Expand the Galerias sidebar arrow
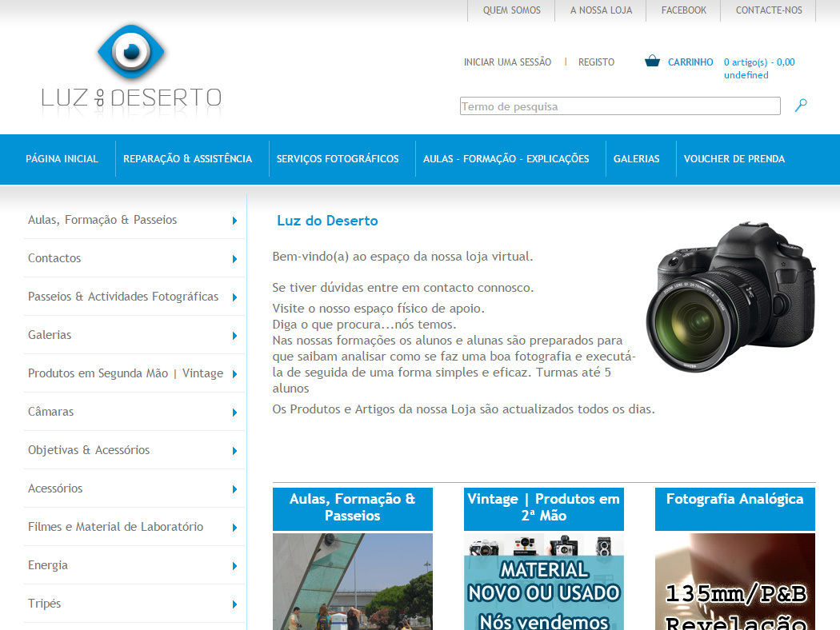 [234, 336]
